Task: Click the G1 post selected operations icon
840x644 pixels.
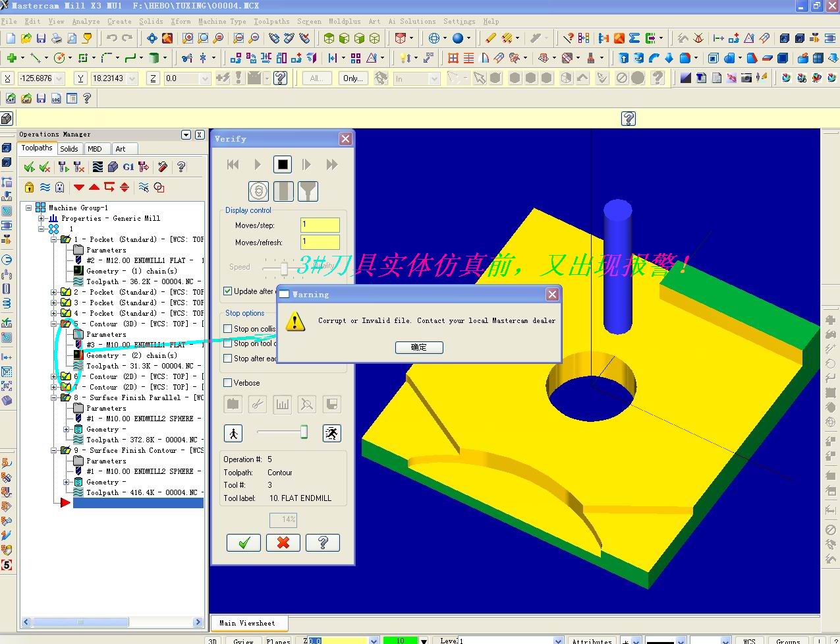Action: tap(128, 167)
